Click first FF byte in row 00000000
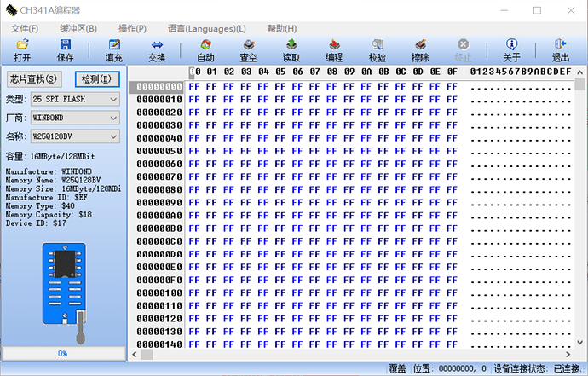 click(194, 87)
